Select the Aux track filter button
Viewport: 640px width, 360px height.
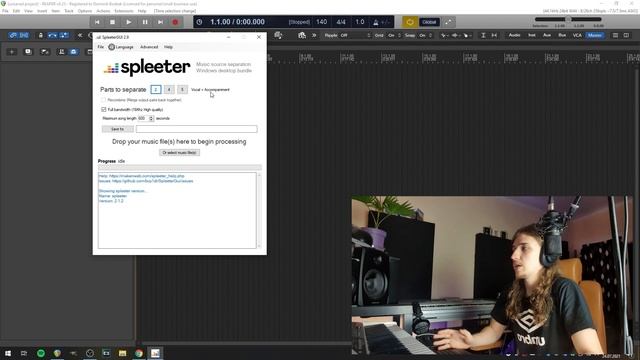pyautogui.click(x=547, y=36)
